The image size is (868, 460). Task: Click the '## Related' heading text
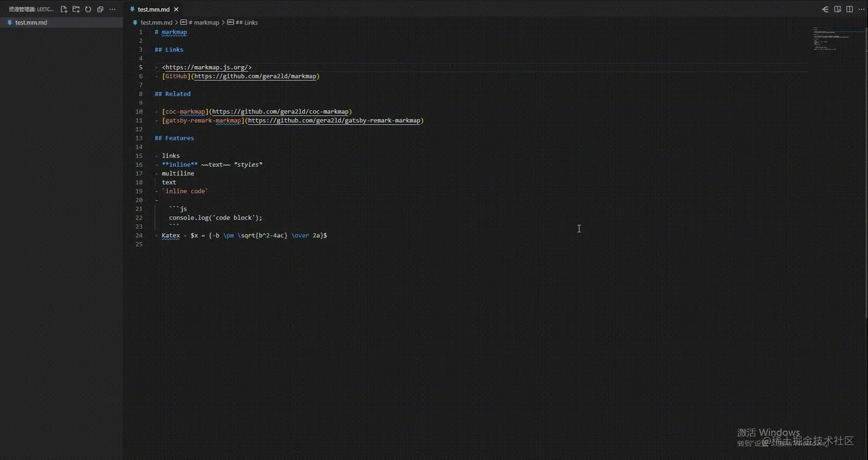click(172, 94)
